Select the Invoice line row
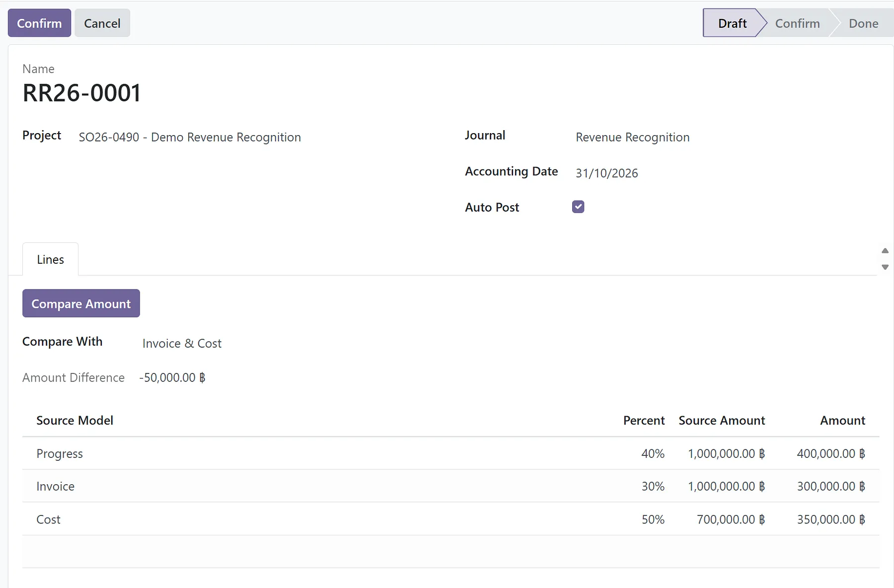The image size is (894, 588). (x=450, y=486)
